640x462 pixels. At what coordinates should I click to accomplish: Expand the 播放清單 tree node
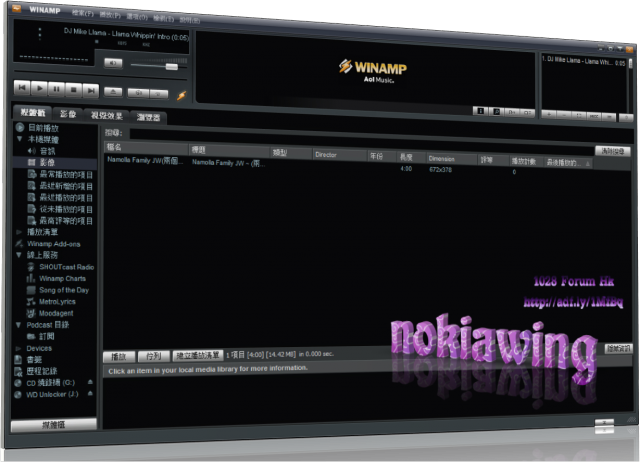pyautogui.click(x=19, y=232)
